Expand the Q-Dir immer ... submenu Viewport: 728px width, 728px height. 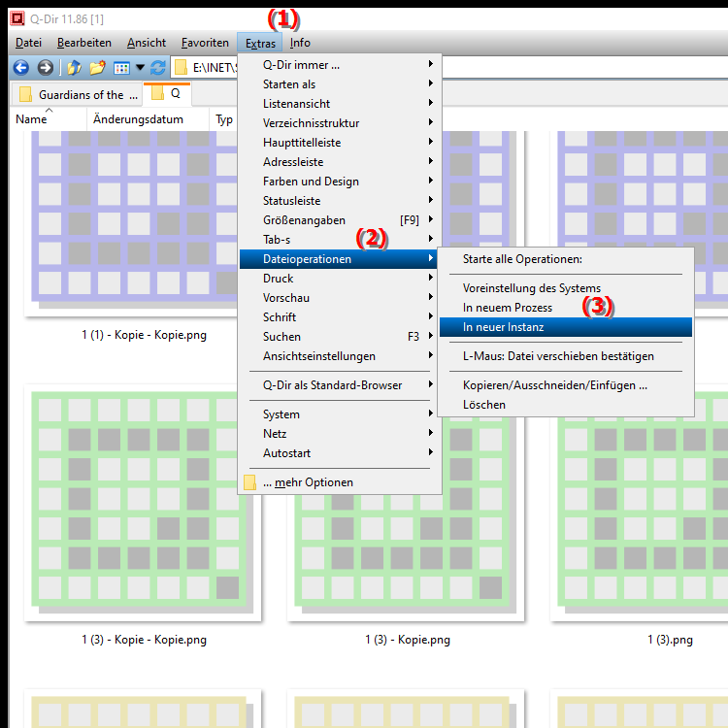pos(340,64)
